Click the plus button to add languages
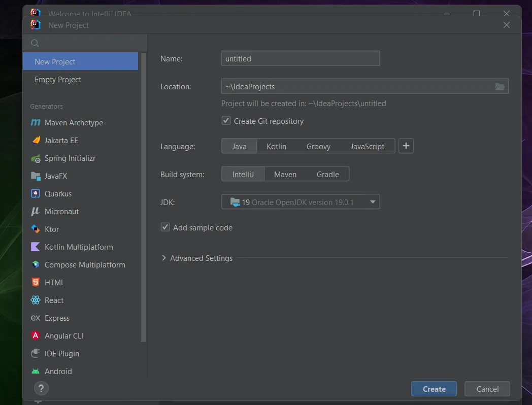Screen dimensions: 532x405 pyautogui.click(x=406, y=146)
